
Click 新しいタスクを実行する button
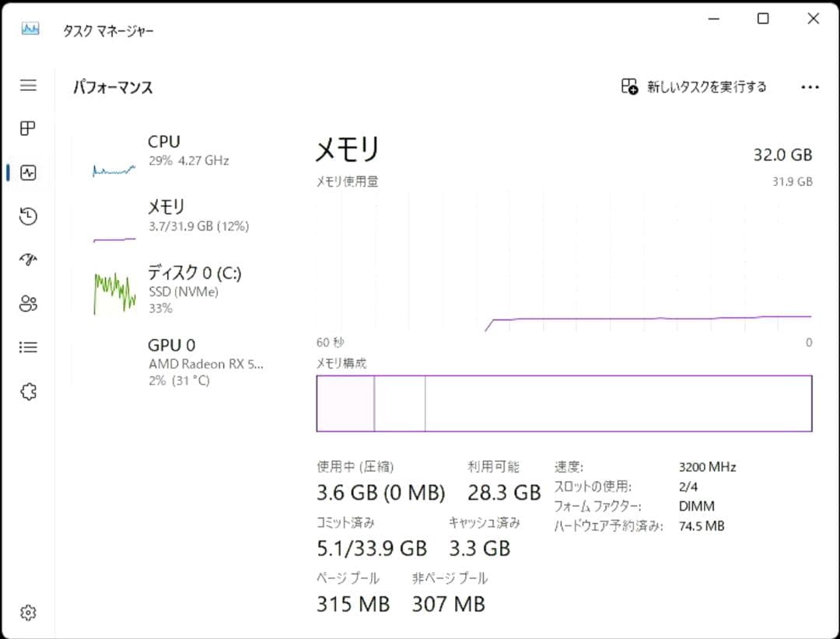(695, 86)
